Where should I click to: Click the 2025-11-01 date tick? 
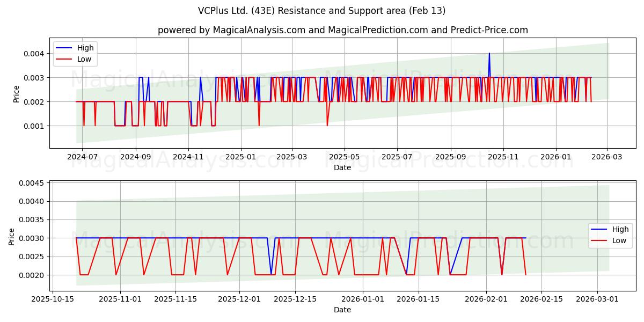(x=120, y=299)
